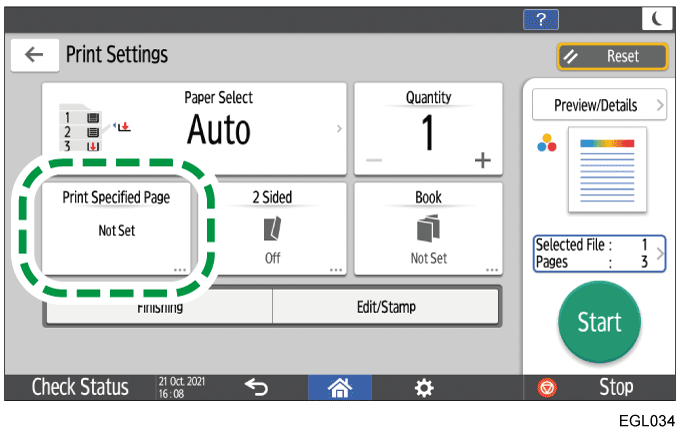
Task: Expand Preview/Details panel
Action: [x=598, y=105]
